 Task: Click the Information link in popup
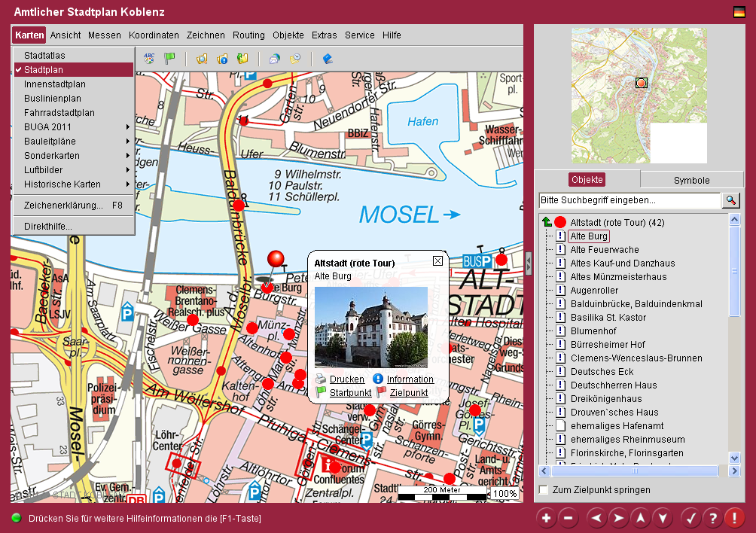tap(410, 379)
